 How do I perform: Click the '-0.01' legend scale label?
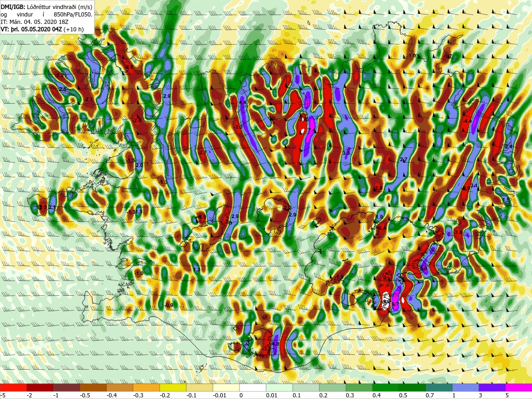[219, 395]
